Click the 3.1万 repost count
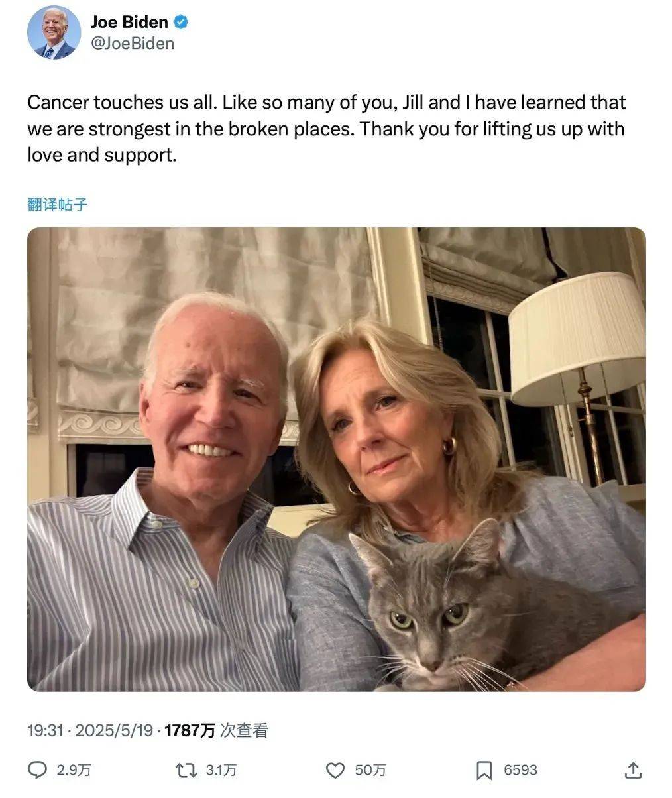 click(221, 770)
